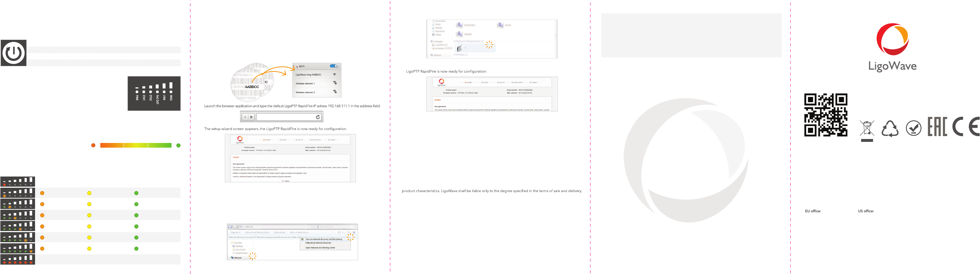Select FINISH step in wizard below 'ready for configuration:'
The height and width of the screenshot is (274, 980).
tap(534, 82)
